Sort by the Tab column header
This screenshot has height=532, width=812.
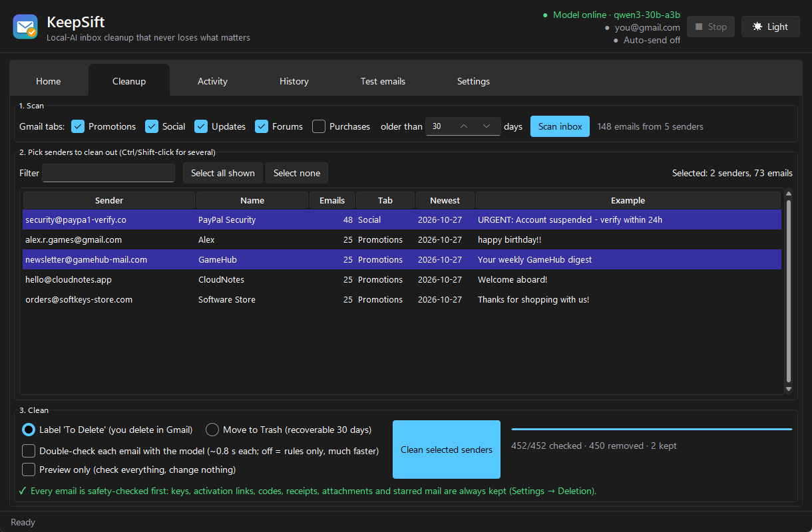pos(385,200)
